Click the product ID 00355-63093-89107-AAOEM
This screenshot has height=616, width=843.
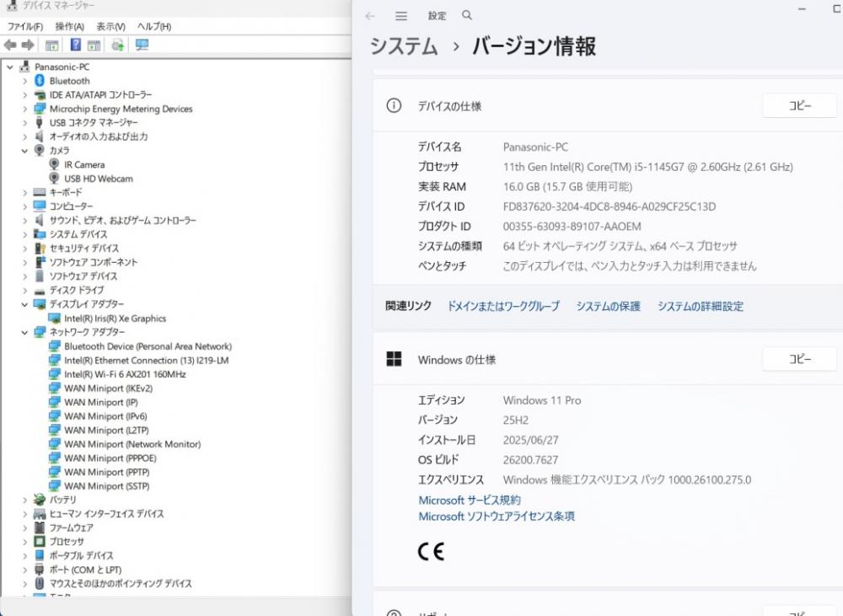(x=572, y=227)
